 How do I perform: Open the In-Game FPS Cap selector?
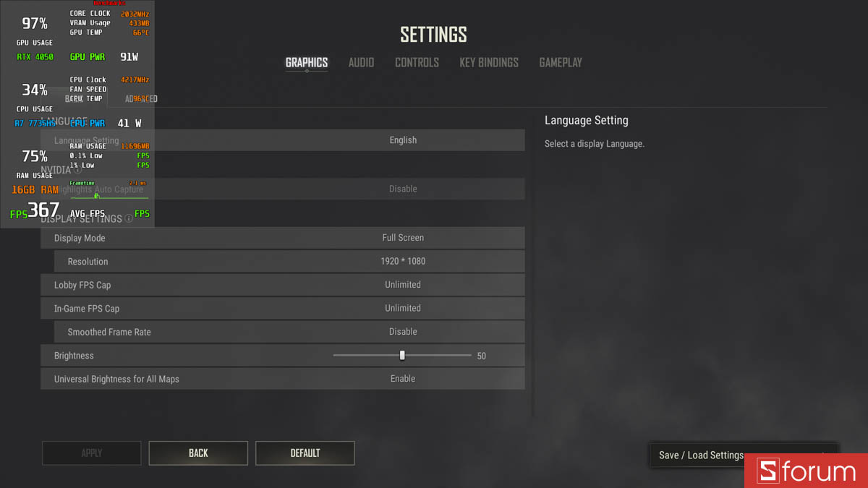click(403, 308)
